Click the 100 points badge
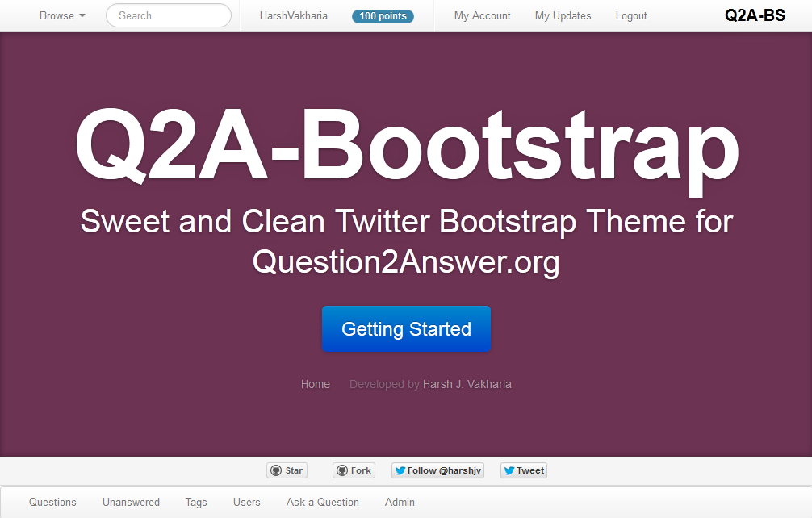 tap(383, 16)
